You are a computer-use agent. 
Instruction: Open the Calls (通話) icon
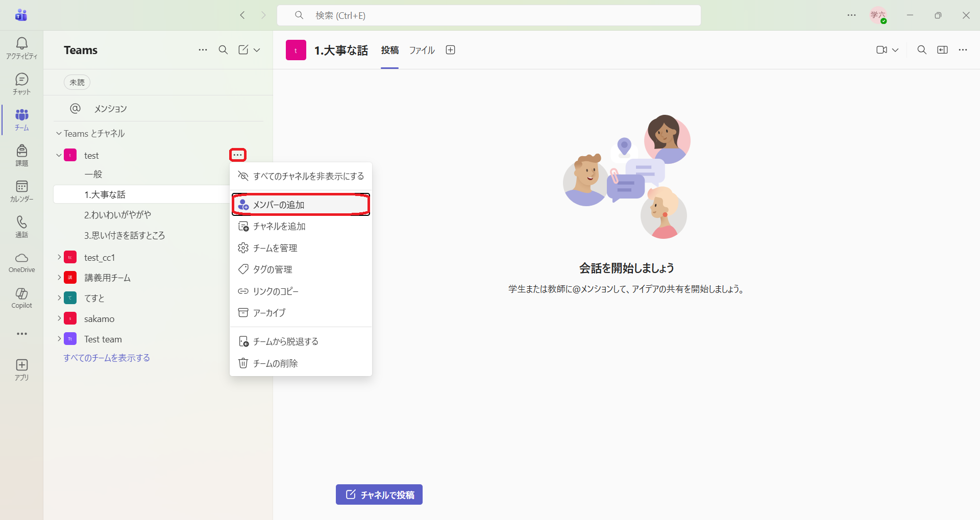coord(21,227)
